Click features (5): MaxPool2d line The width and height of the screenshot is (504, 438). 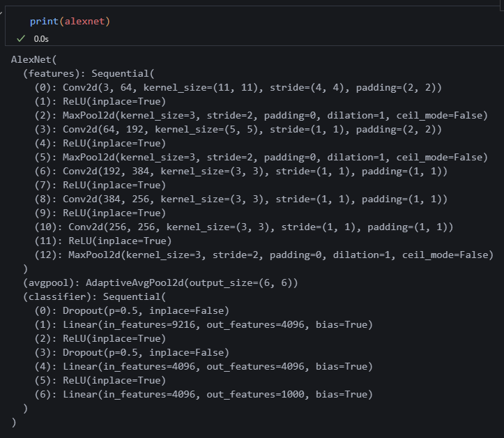coord(261,157)
